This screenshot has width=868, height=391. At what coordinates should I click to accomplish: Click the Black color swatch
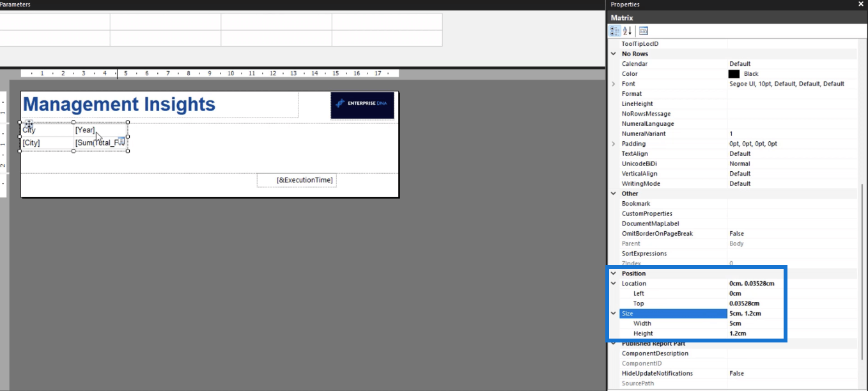click(734, 74)
